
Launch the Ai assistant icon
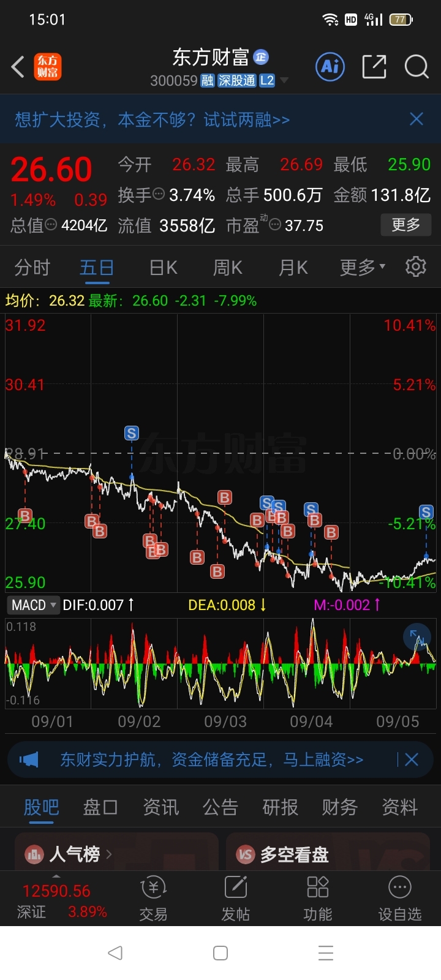tap(330, 67)
